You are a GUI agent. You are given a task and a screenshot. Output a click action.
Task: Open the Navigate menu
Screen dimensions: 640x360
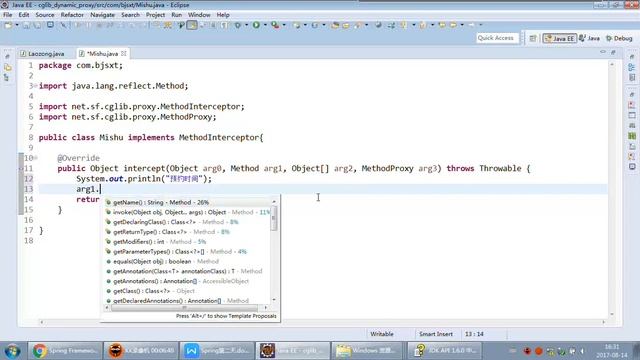[102, 15]
